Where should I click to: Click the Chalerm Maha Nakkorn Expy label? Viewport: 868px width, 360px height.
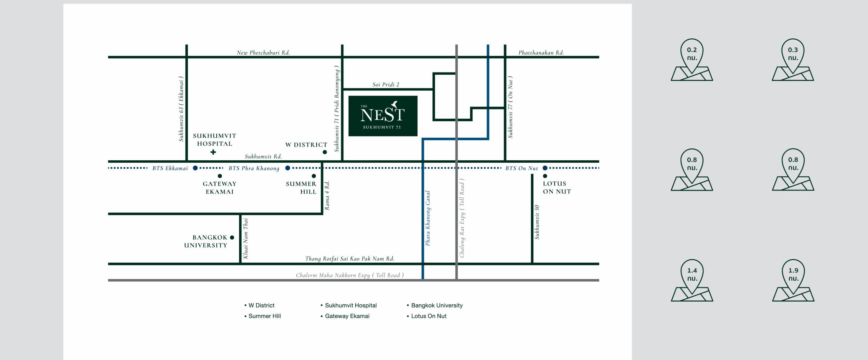[350, 275]
